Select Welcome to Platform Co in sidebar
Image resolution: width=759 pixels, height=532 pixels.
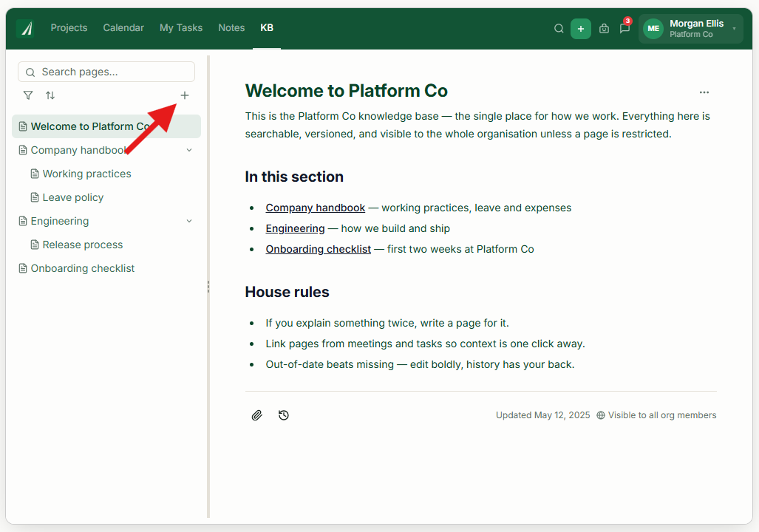point(106,126)
